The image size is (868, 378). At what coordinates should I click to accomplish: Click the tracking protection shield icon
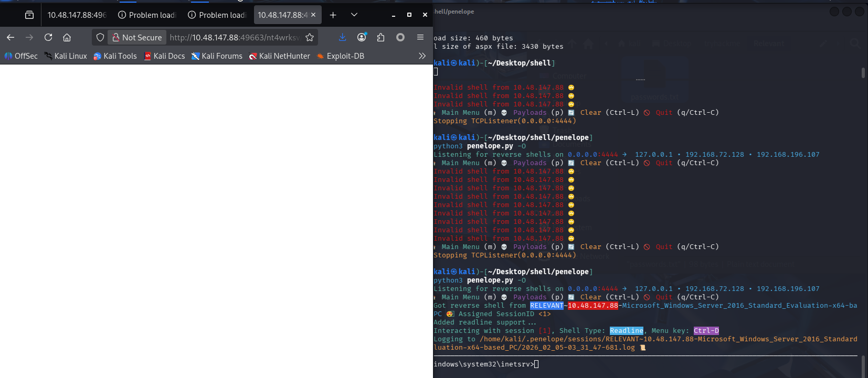tap(100, 37)
